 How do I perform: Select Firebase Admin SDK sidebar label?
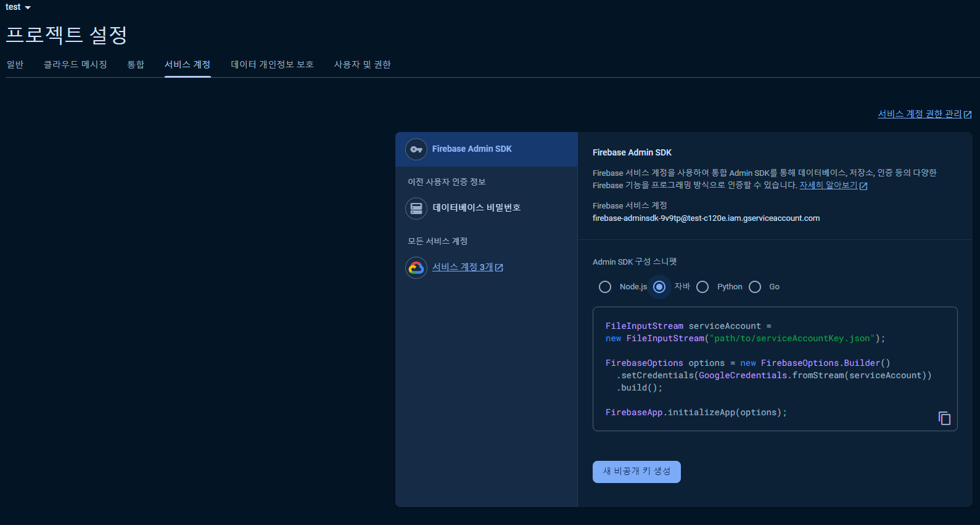click(472, 149)
